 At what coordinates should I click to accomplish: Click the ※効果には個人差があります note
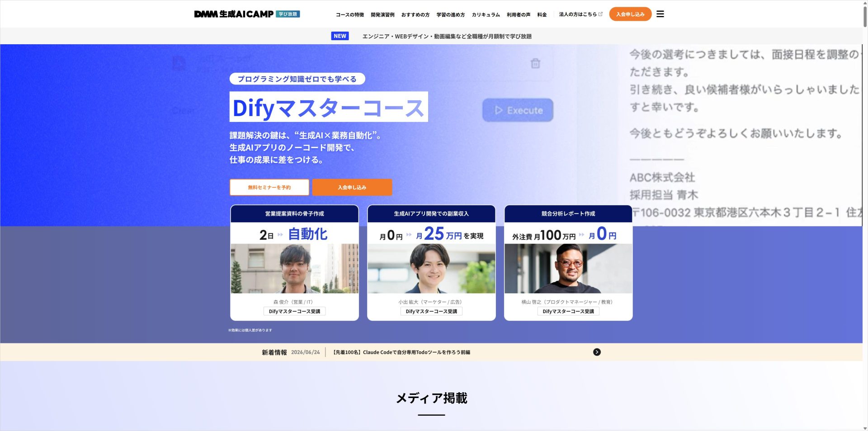coord(250,330)
